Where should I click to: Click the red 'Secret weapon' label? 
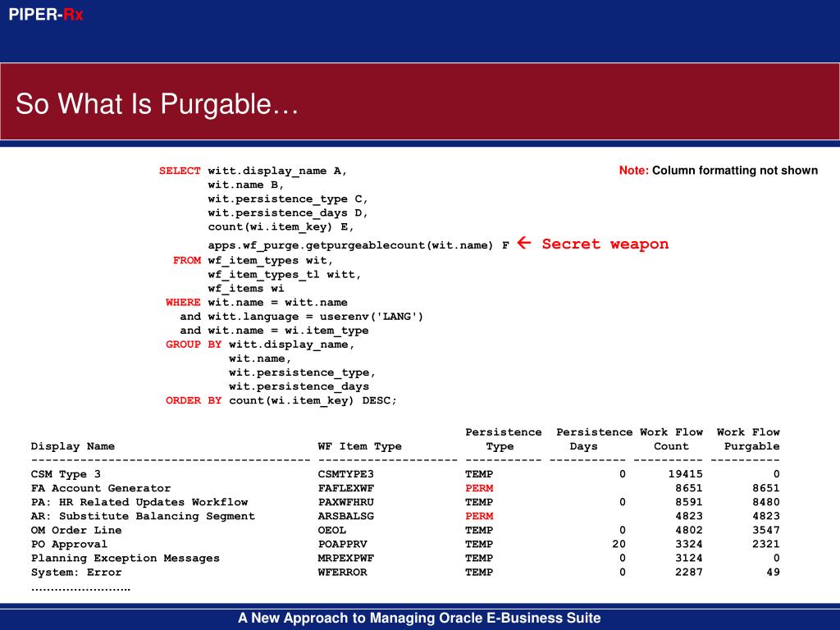pyautogui.click(x=605, y=244)
